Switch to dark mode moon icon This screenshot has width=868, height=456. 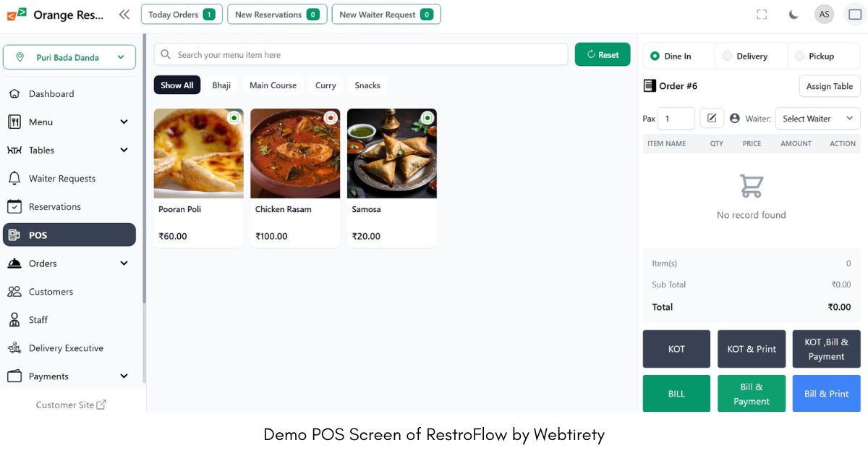tap(793, 14)
